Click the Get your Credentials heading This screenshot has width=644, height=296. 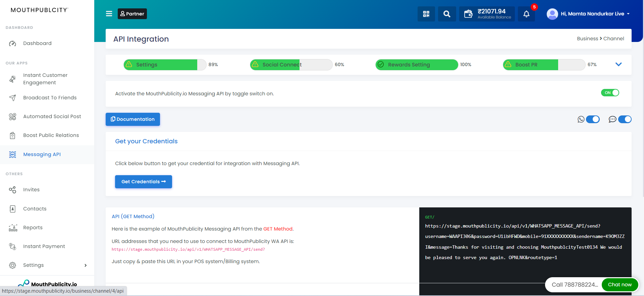(x=146, y=141)
